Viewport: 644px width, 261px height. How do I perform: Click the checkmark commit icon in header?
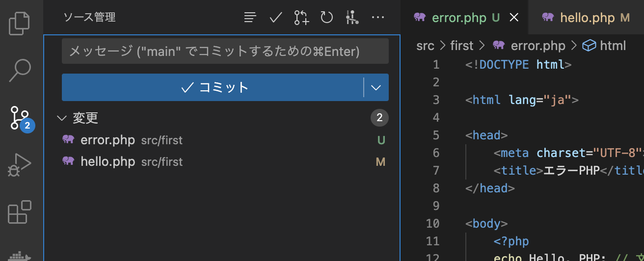point(276,18)
